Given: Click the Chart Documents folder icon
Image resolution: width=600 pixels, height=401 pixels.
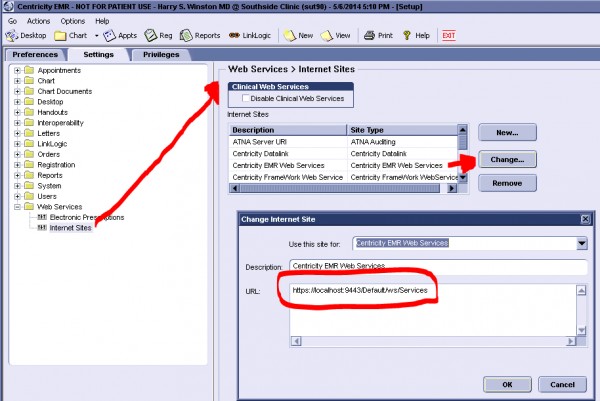Looking at the screenshot, I should tap(29, 91).
